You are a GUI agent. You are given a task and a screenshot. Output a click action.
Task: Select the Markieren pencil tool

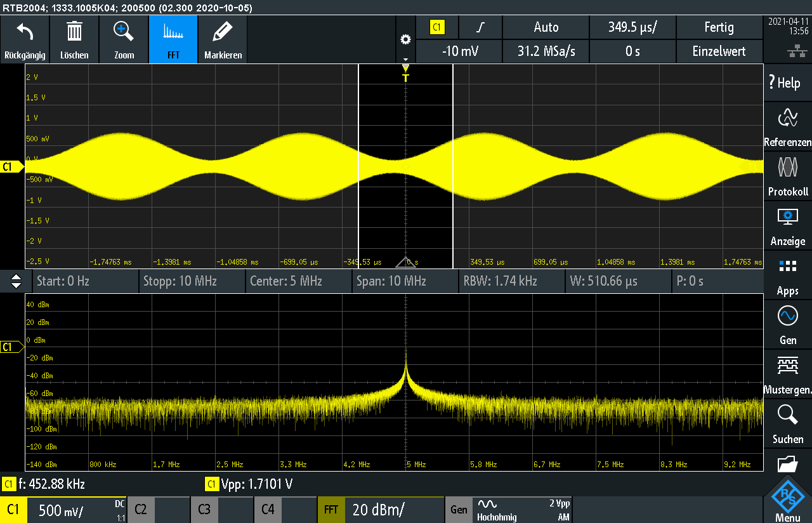pyautogui.click(x=223, y=39)
